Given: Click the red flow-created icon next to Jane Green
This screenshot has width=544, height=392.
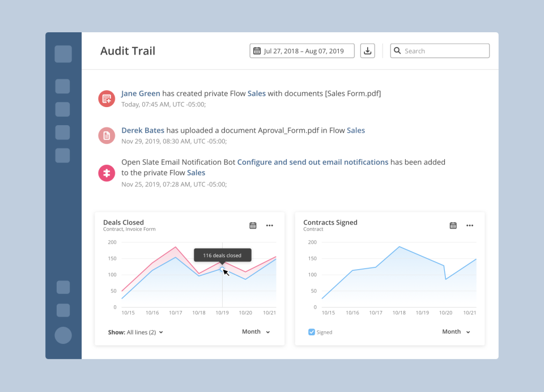Looking at the screenshot, I should pyautogui.click(x=107, y=98).
